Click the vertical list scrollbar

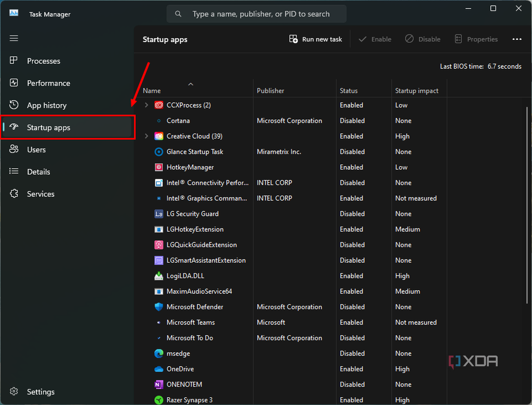tap(526, 205)
